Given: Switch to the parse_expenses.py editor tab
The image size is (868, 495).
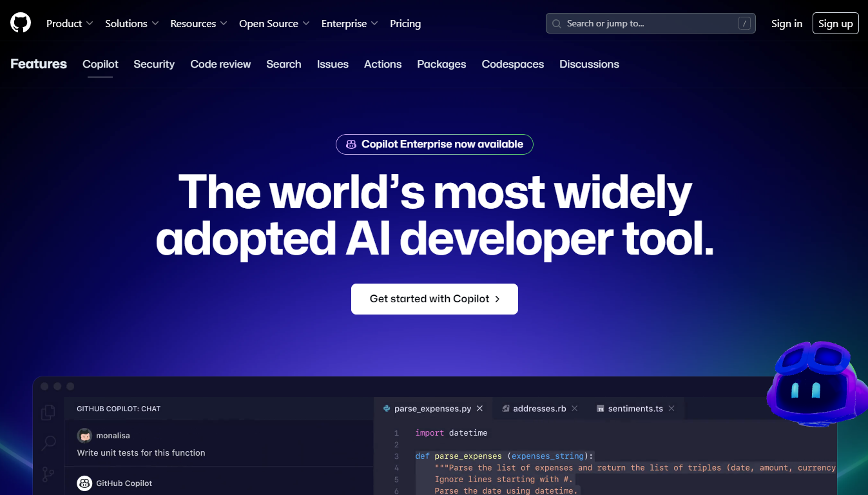Looking at the screenshot, I should 433,409.
